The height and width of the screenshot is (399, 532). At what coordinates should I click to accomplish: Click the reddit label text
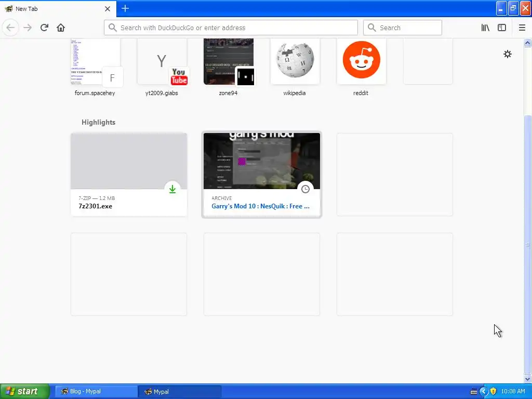pyautogui.click(x=361, y=93)
